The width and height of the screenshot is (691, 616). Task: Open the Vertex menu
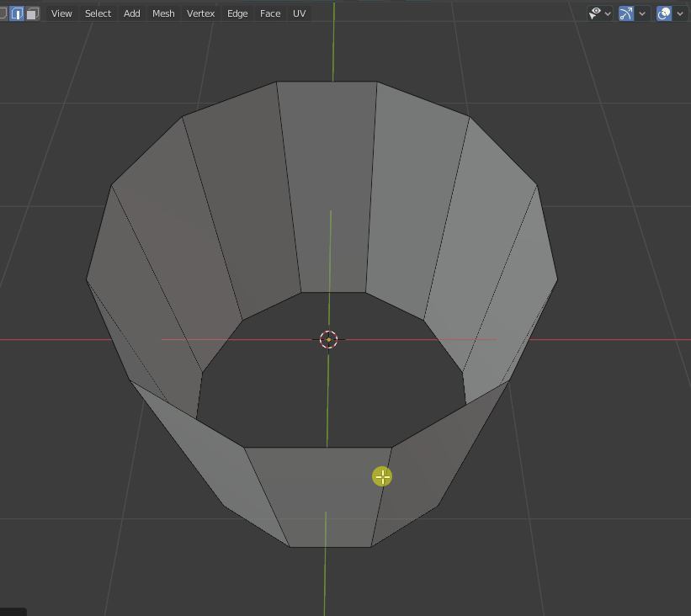200,13
